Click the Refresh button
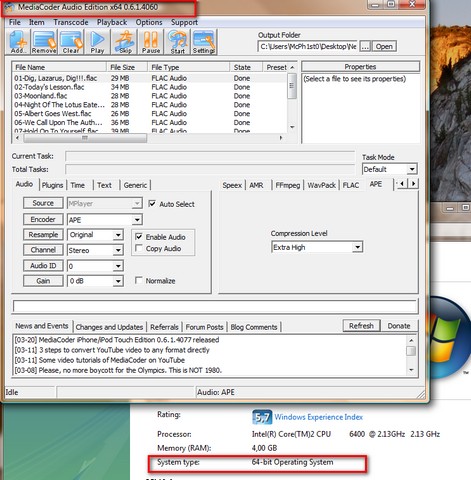The width and height of the screenshot is (471, 480). pos(361,326)
